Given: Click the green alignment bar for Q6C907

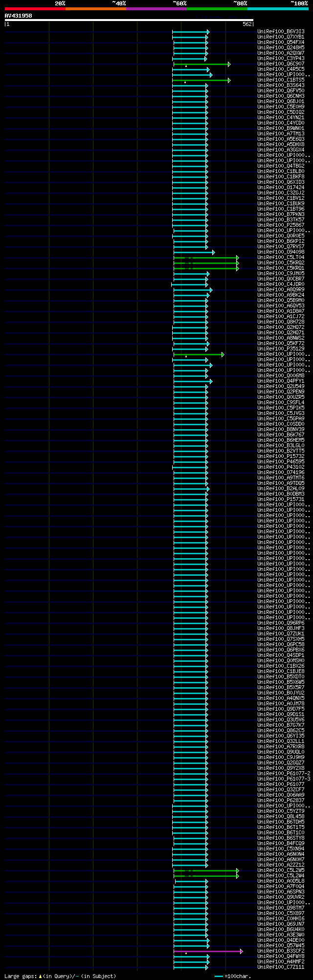Looking at the screenshot, I should point(201,64).
